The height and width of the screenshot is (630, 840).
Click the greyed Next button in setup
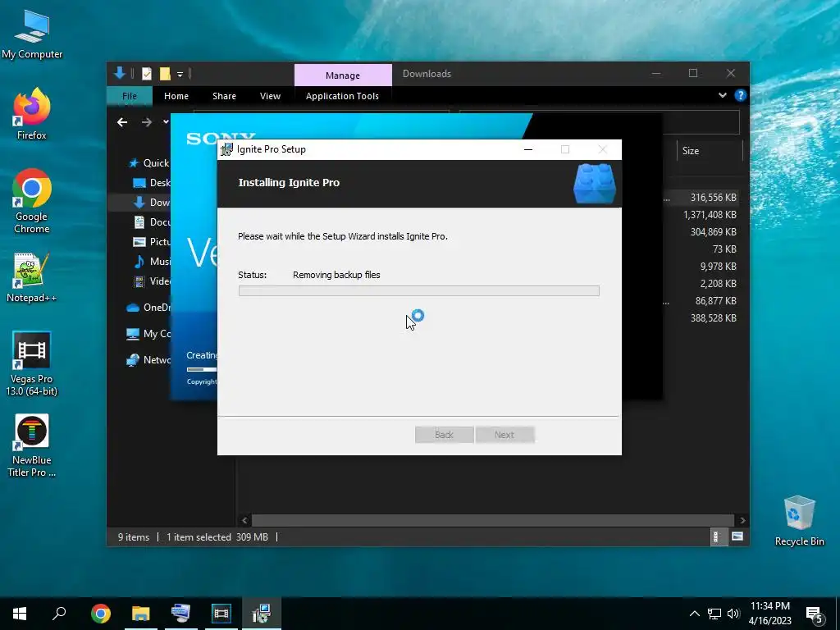click(504, 435)
